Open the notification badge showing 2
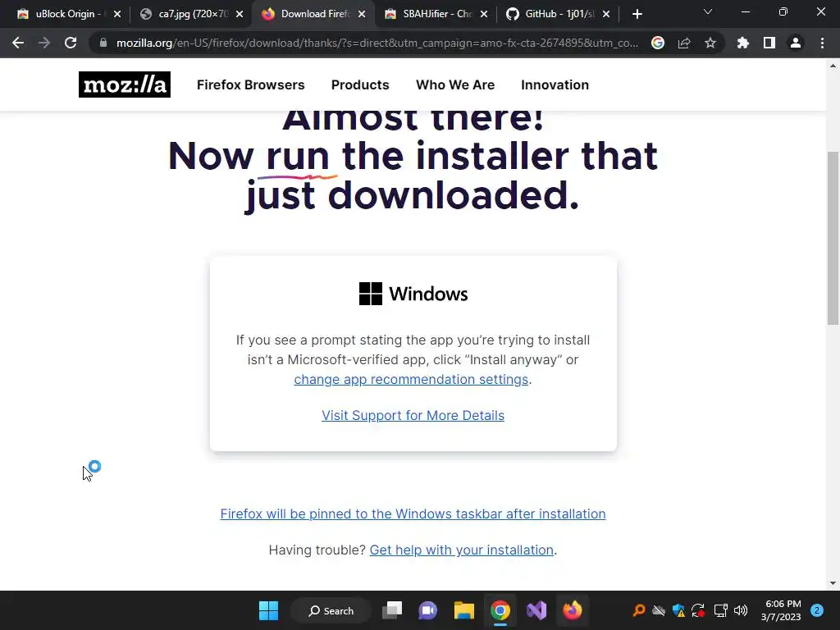840x630 pixels. pos(817,610)
